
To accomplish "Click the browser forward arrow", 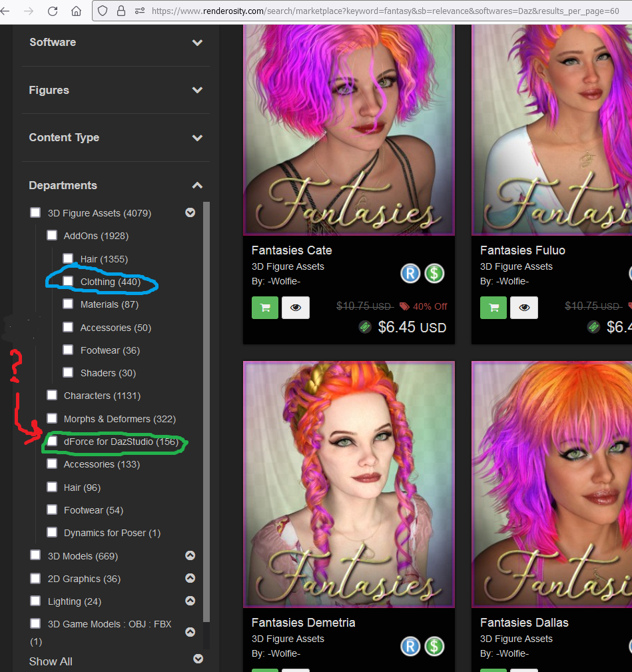I will click(x=29, y=11).
